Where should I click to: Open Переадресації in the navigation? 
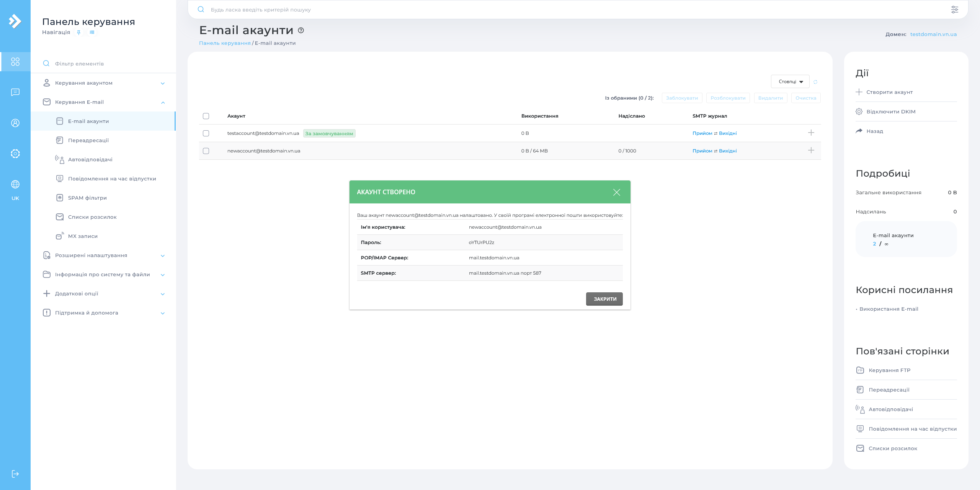point(88,141)
